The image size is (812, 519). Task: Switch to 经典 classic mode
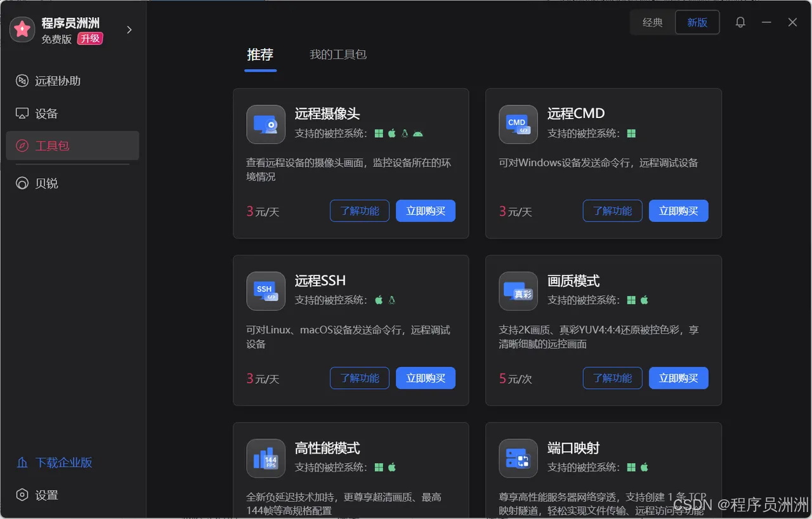(x=652, y=22)
